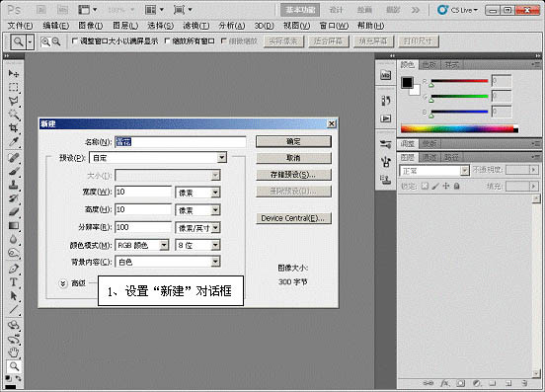
Task: Click the red R color slider
Action: tap(459, 81)
